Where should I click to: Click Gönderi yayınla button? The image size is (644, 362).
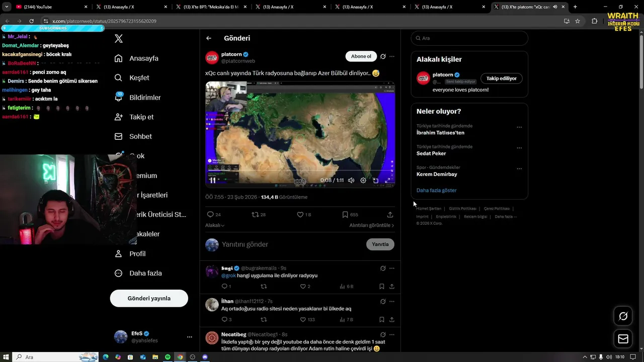[149, 298]
